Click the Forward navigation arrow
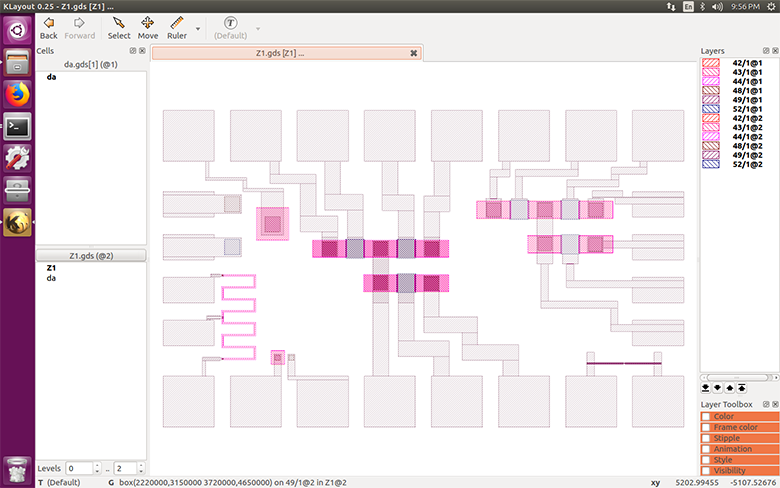Image resolution: width=780 pixels, height=488 pixels. point(80,28)
